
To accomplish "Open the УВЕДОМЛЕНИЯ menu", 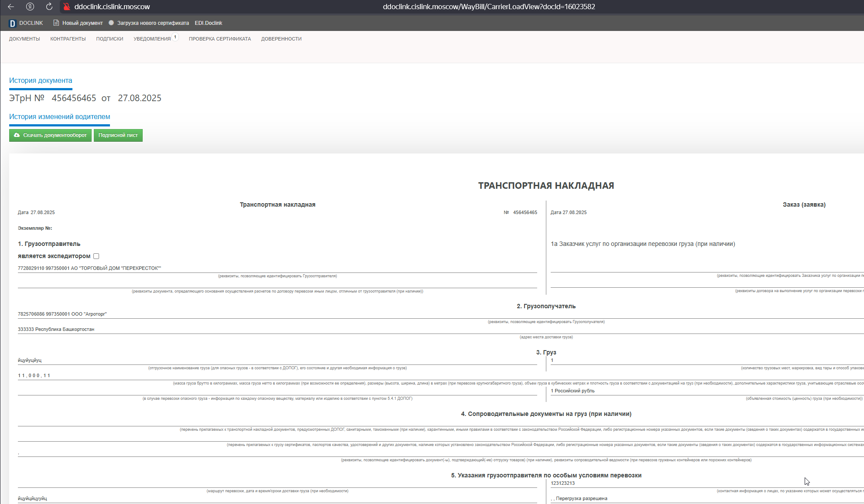I will click(x=152, y=39).
